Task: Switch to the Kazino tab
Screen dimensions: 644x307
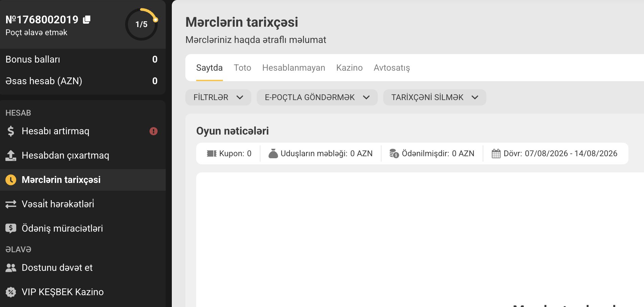Action: click(x=349, y=68)
